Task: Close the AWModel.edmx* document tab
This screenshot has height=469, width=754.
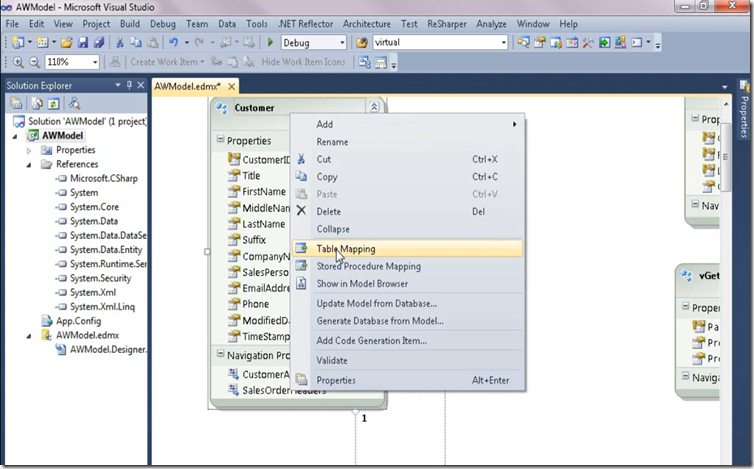Action: coord(231,87)
